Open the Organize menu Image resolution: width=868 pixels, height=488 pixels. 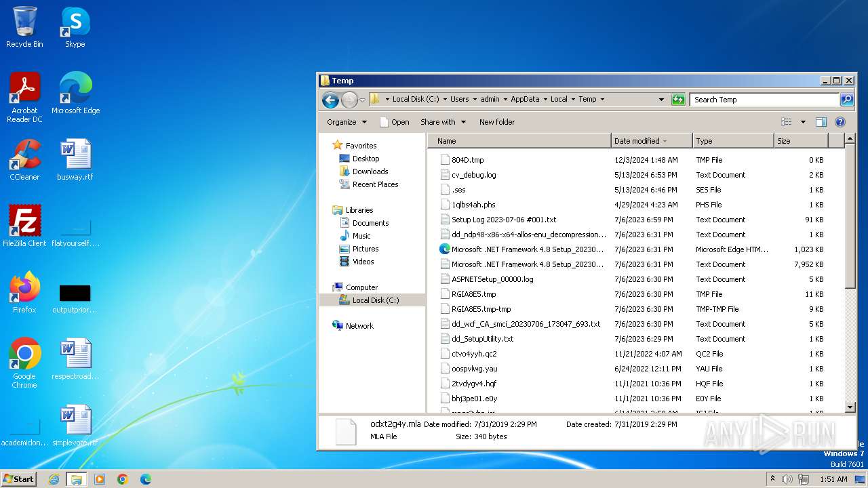347,122
